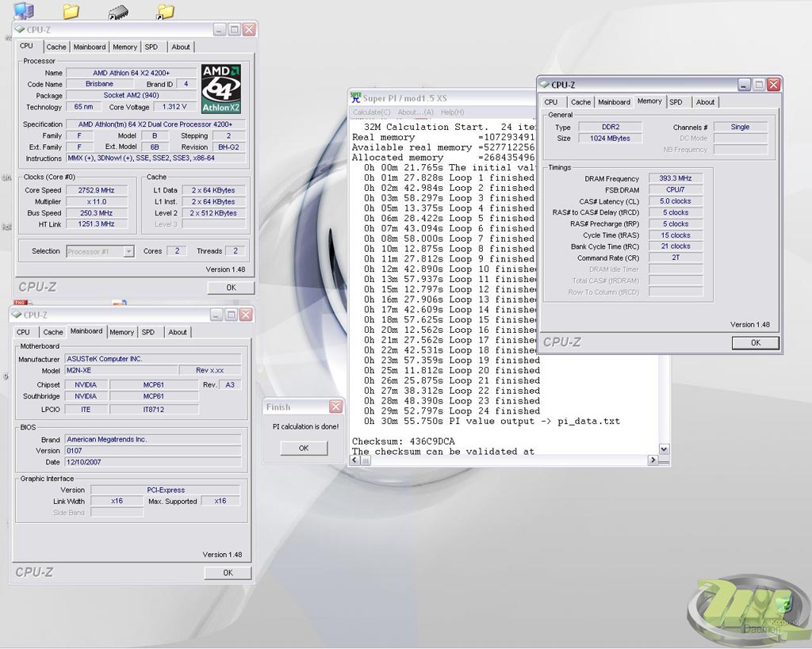Select the SPD tab in the CPU-Z processor window

(151, 47)
